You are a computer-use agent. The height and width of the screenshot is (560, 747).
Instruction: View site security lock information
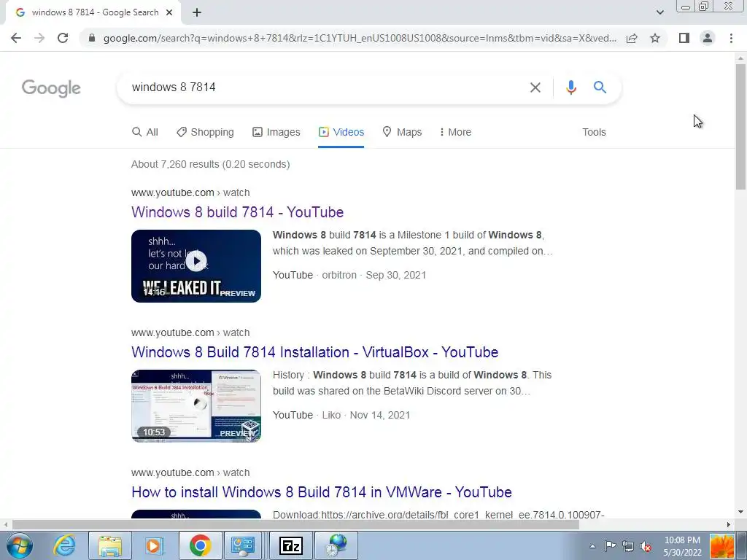[92, 38]
